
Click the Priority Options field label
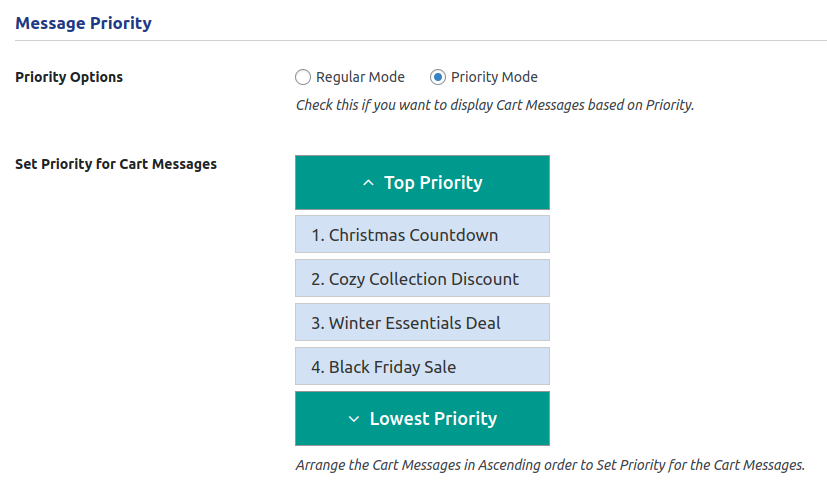[x=69, y=77]
